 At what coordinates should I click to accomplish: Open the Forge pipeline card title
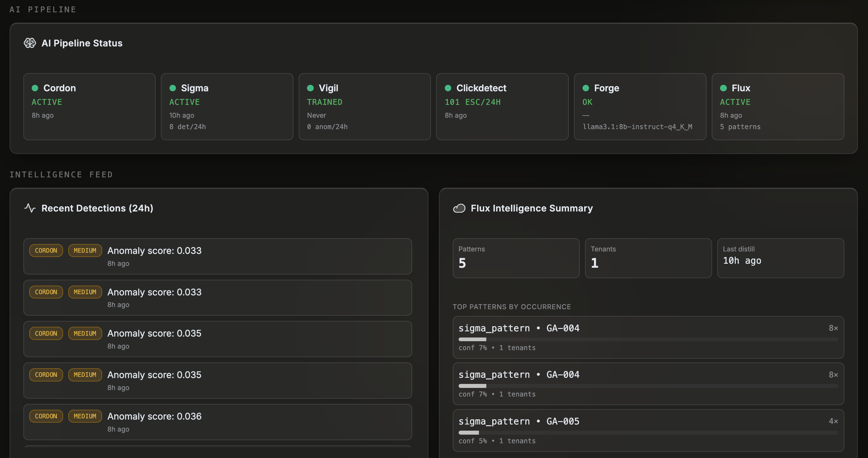tap(607, 88)
